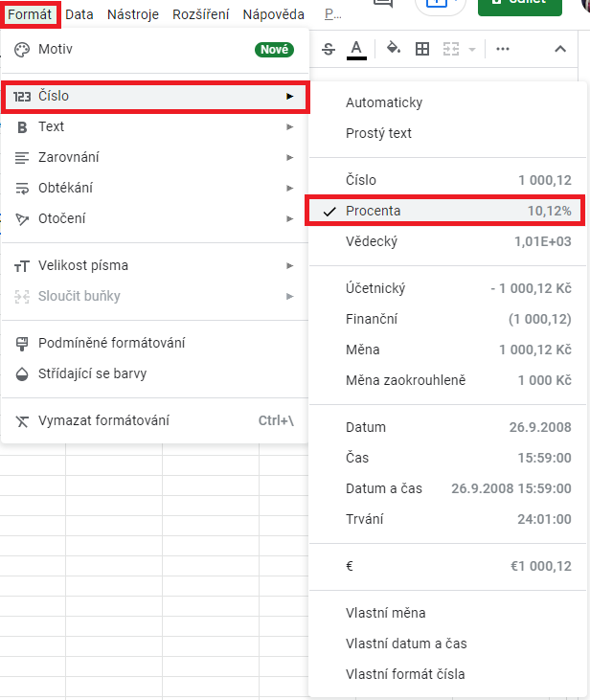Click the Motiv palette icon
The height and width of the screenshot is (700, 590).
[x=23, y=49]
